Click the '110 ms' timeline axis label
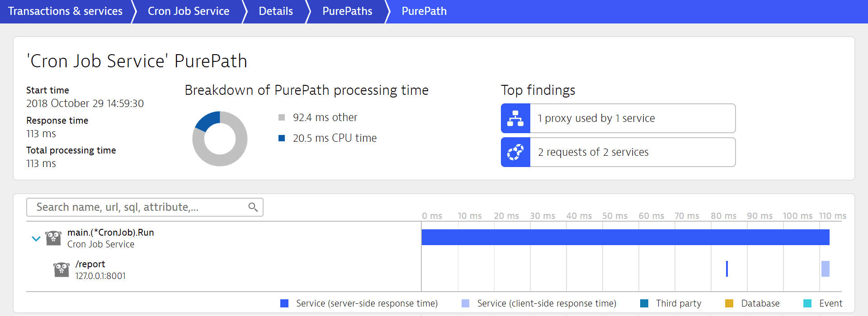The image size is (868, 316). 833,216
